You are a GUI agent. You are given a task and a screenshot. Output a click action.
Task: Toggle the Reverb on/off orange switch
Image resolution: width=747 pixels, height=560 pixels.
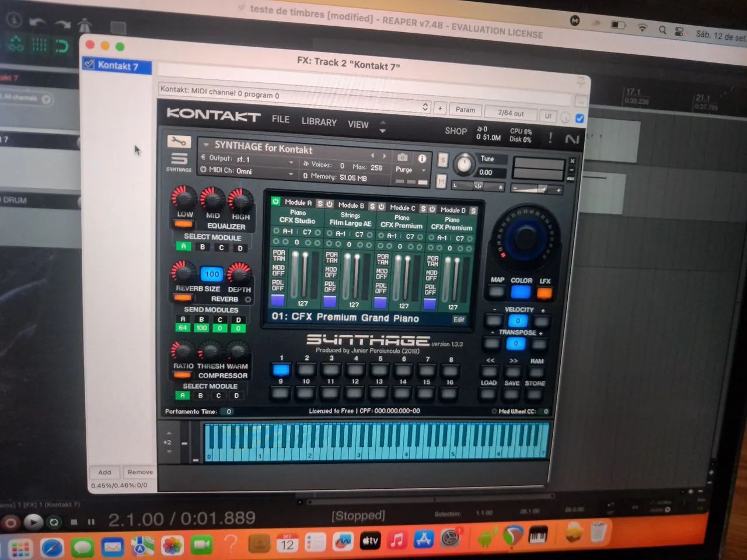pos(183,297)
